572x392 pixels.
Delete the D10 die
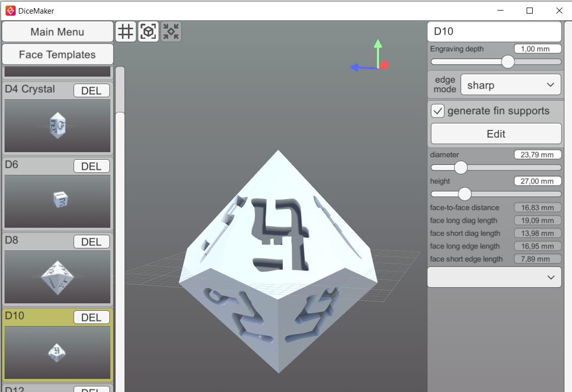[x=92, y=317]
